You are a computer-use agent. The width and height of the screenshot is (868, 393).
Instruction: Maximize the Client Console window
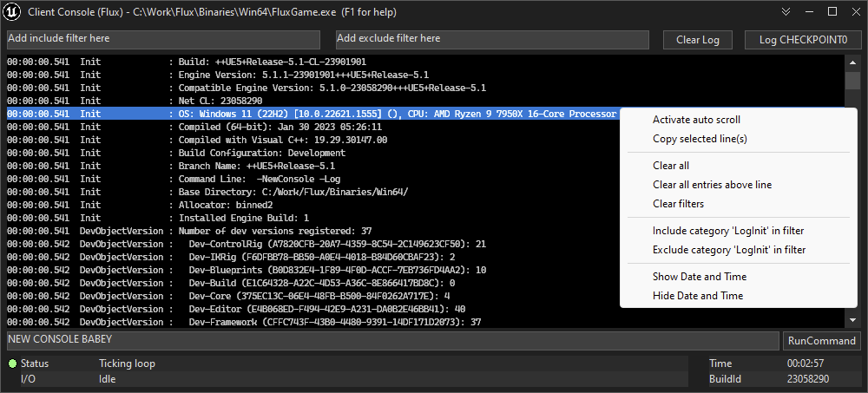(832, 11)
